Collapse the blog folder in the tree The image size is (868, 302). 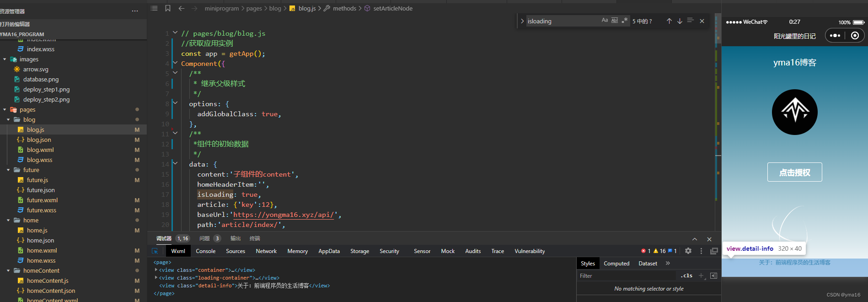tap(8, 119)
